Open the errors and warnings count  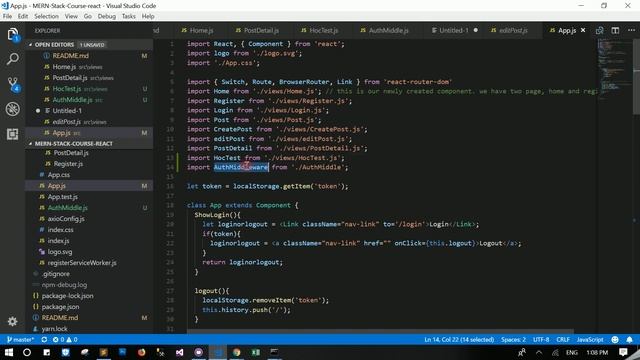tap(65, 340)
